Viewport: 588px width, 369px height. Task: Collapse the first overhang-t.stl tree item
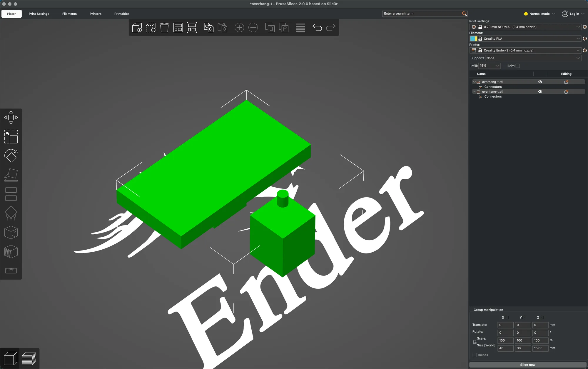[474, 82]
